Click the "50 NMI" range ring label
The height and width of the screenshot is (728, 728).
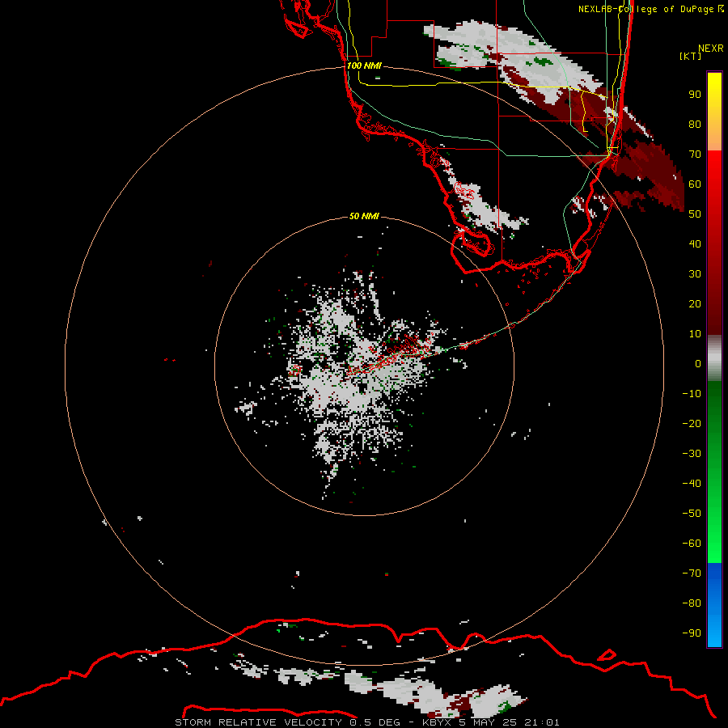coord(364,216)
